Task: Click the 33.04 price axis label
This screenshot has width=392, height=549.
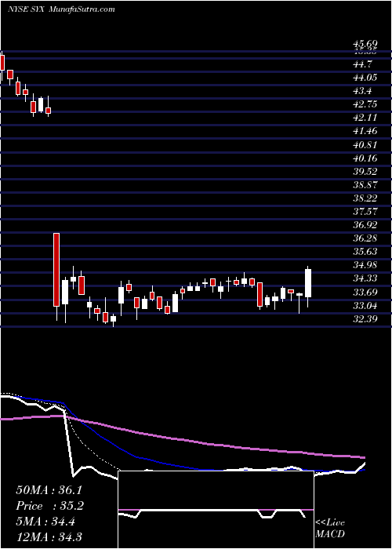Action: (365, 306)
